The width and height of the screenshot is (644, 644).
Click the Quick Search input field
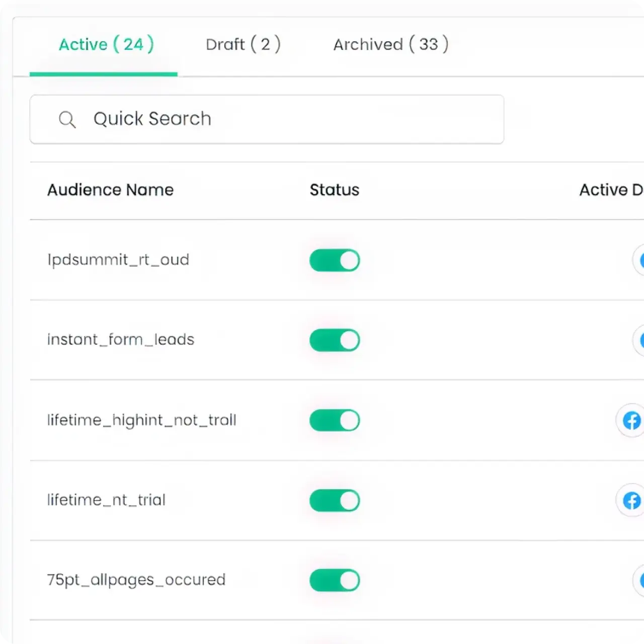[267, 119]
